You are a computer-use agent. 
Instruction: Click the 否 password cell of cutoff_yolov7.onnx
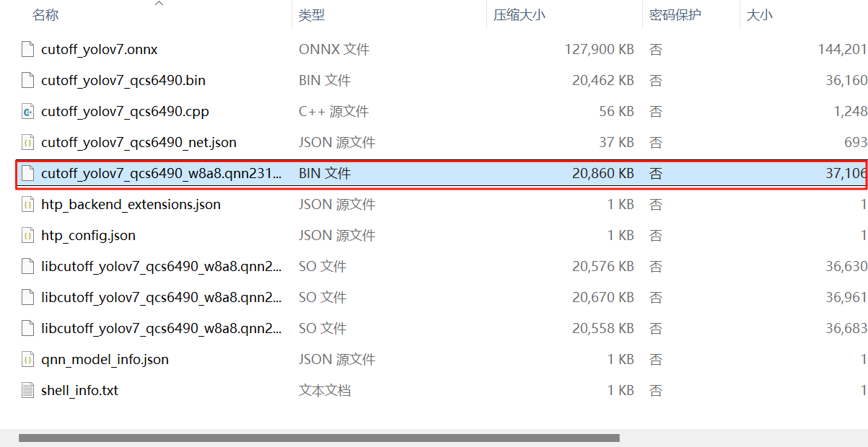[655, 50]
